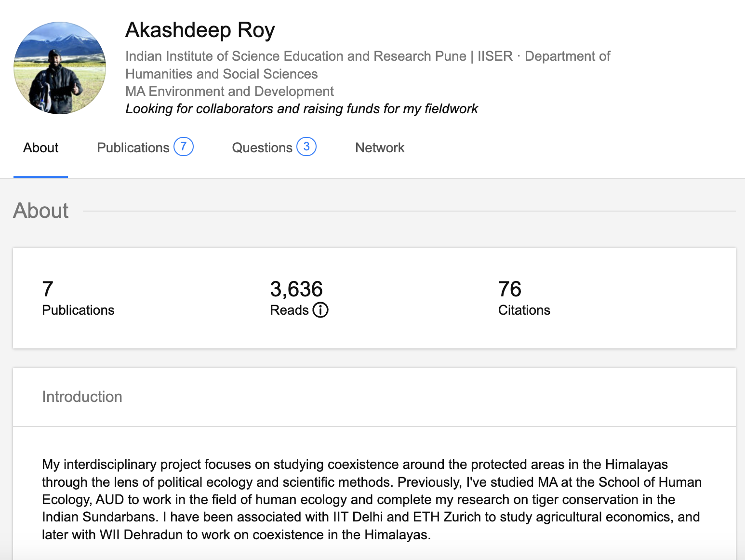745x560 pixels.
Task: Click the 76 Citations statistic
Action: coord(524,298)
